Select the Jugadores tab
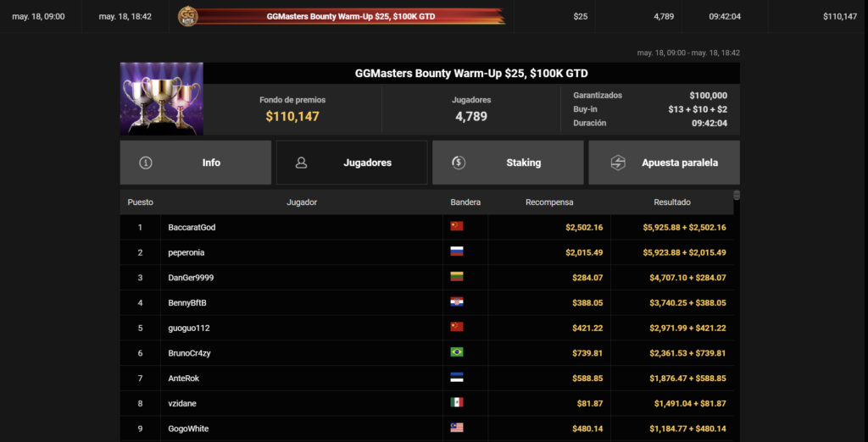 click(352, 163)
